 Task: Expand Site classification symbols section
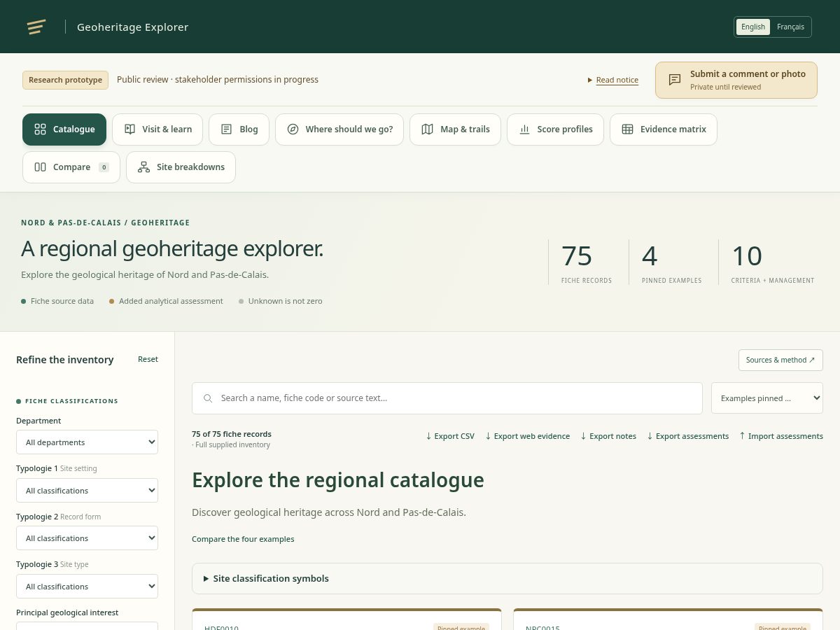[x=507, y=578]
